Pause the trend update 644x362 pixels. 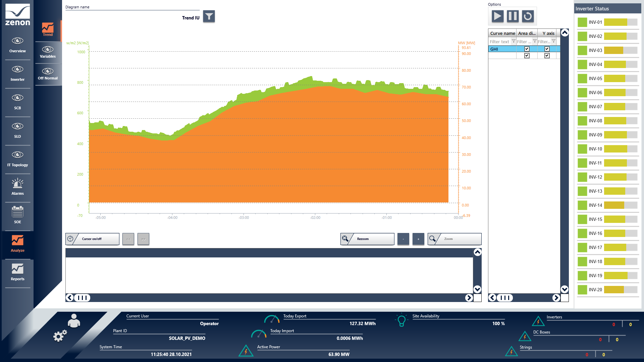[x=513, y=16]
